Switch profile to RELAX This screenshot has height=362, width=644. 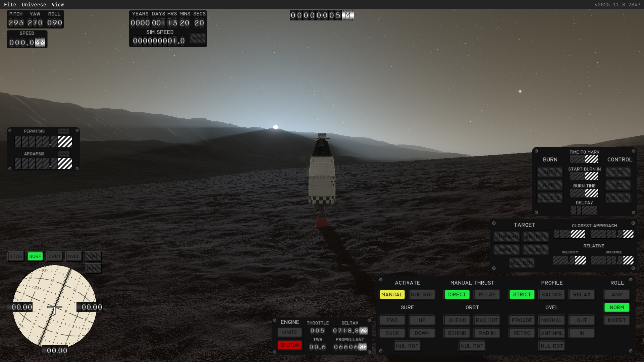(x=582, y=294)
